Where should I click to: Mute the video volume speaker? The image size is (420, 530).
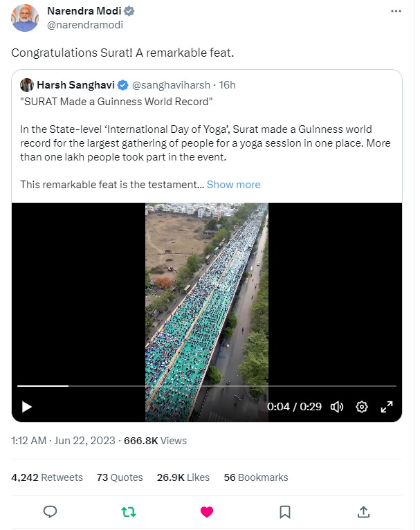[x=337, y=407]
